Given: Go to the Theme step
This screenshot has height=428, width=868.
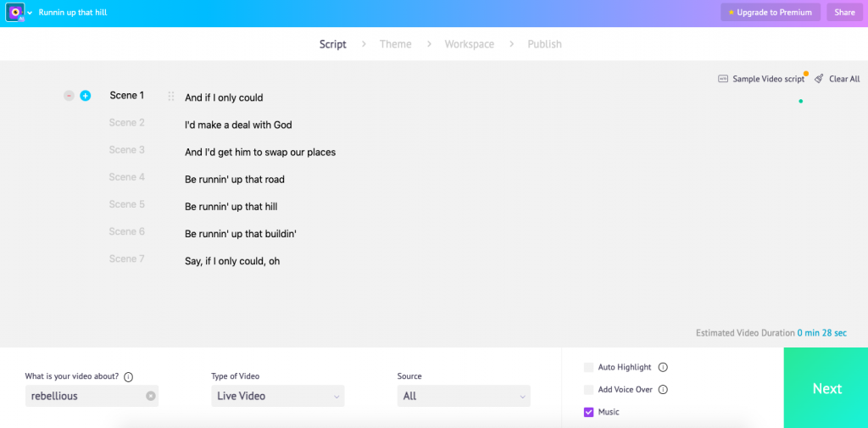Looking at the screenshot, I should 395,44.
